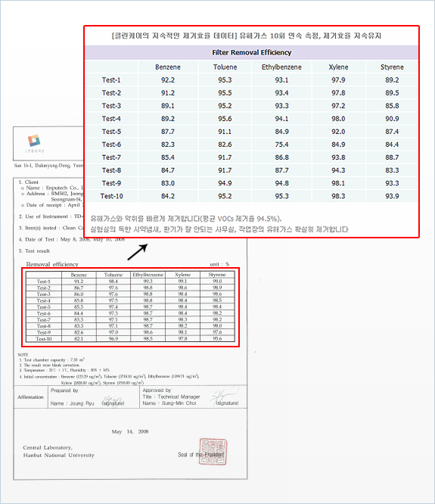Click the Benzene column header
The width and height of the screenshot is (435, 504).
coord(168,67)
